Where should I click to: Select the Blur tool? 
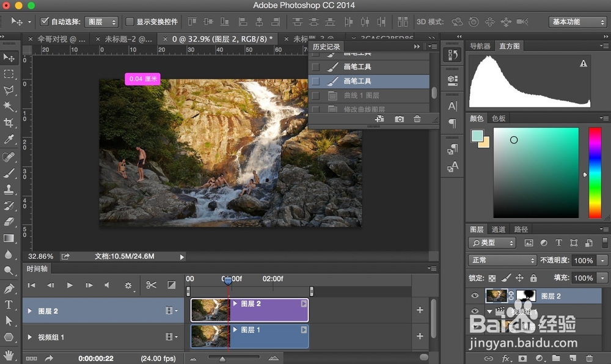click(9, 254)
